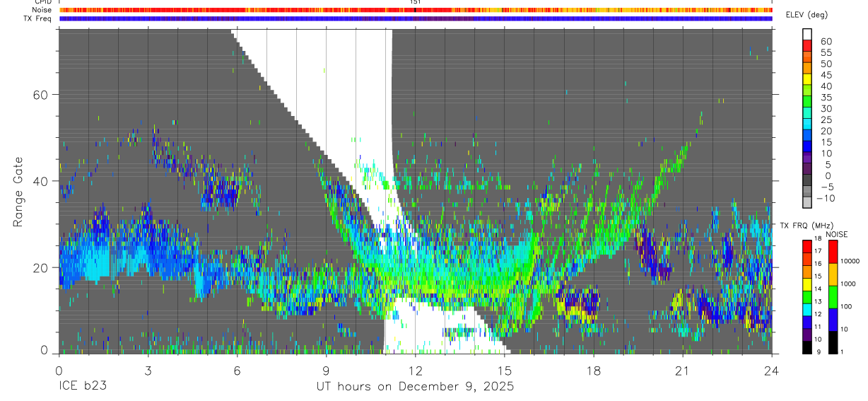Click the "-5" value on ELEV scale
The width and height of the screenshot is (868, 401).
click(826, 187)
